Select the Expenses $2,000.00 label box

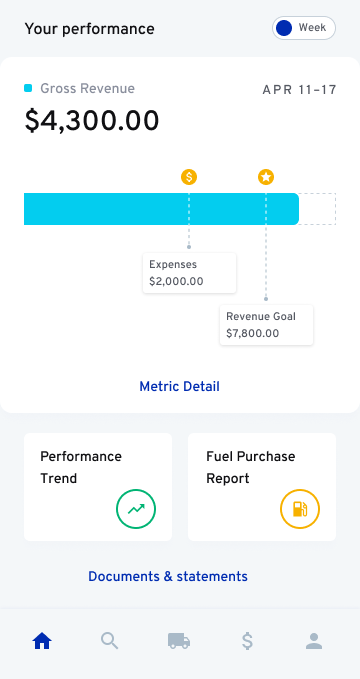(x=189, y=273)
